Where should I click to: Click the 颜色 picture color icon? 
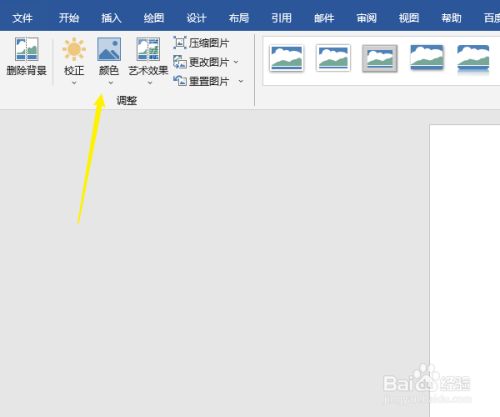point(109,49)
